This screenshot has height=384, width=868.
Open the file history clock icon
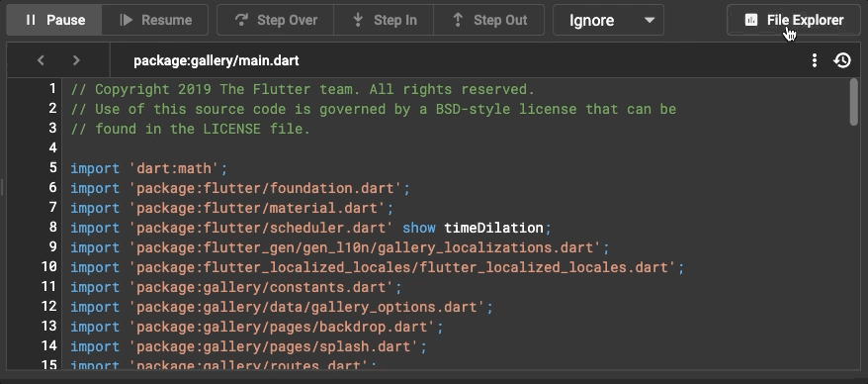click(842, 60)
